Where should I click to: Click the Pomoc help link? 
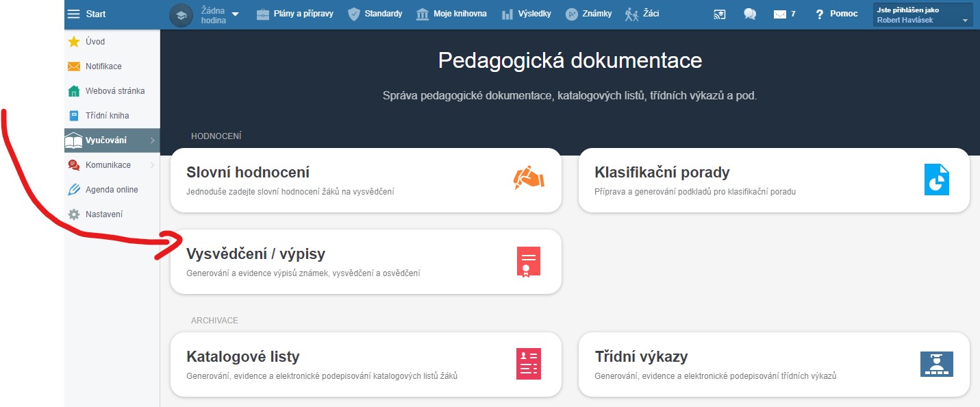(x=836, y=14)
